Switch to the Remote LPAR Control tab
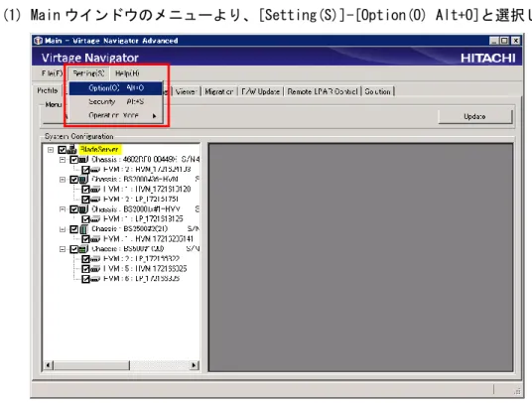The height and width of the screenshot is (409, 532). click(323, 91)
